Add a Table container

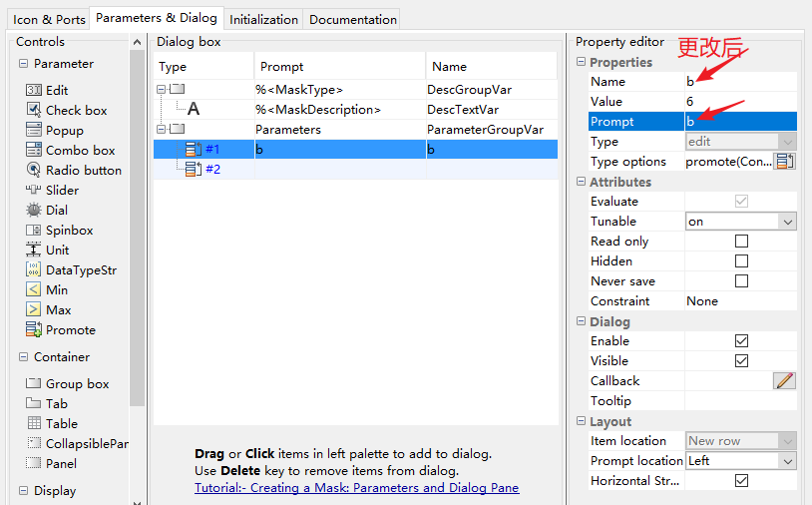pos(52,424)
